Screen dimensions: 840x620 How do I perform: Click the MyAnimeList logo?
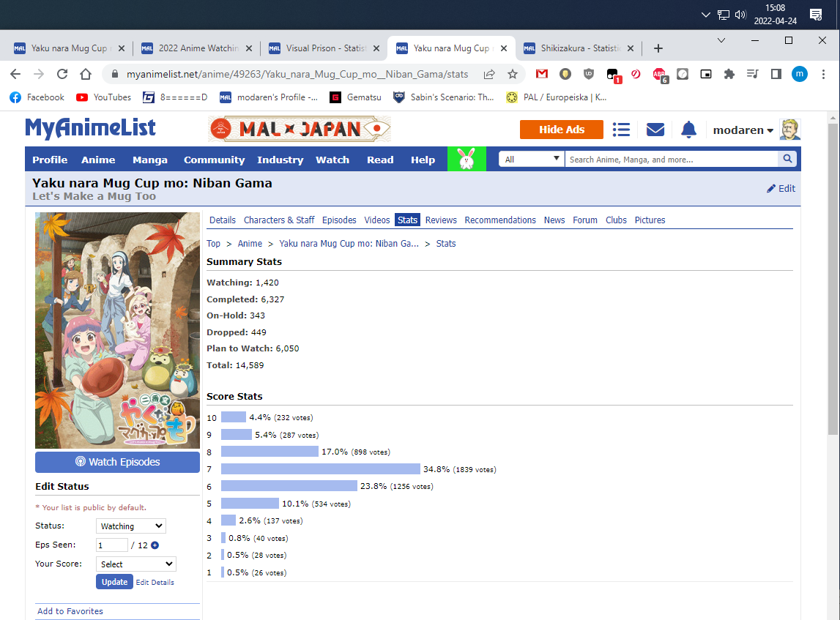tap(90, 129)
